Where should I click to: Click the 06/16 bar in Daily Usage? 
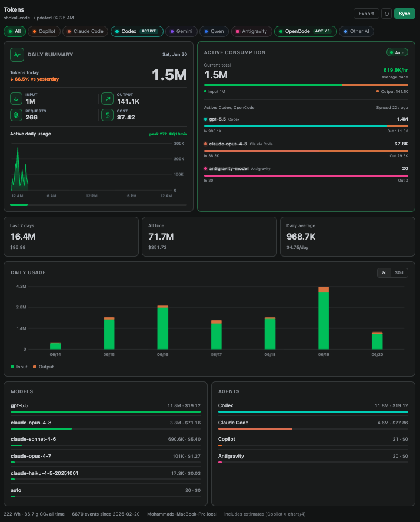(162, 327)
